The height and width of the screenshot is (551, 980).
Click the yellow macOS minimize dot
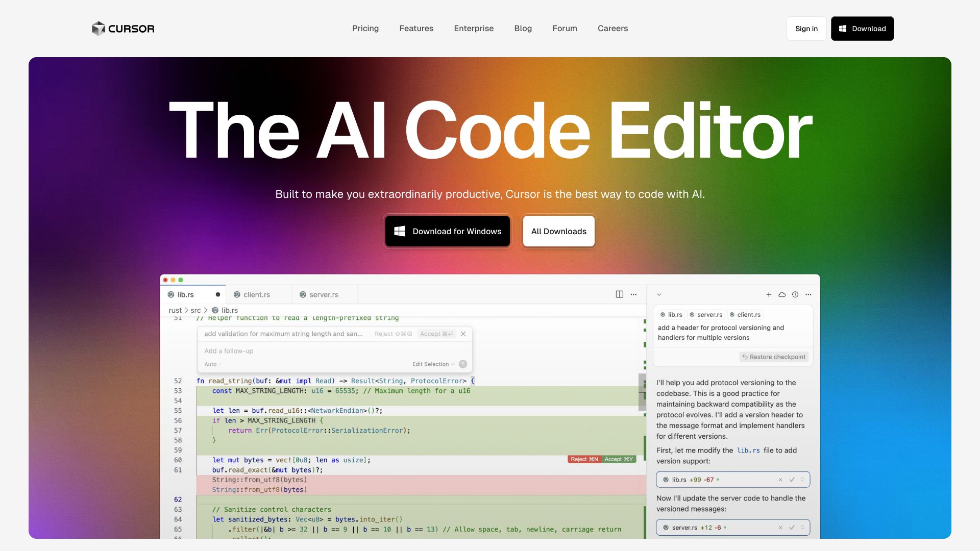[173, 280]
